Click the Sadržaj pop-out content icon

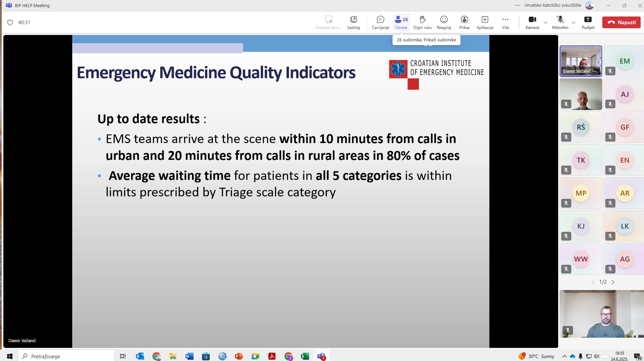pyautogui.click(x=353, y=22)
